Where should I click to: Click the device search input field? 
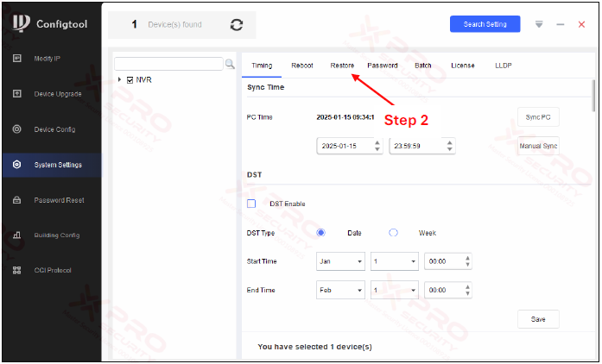click(168, 64)
